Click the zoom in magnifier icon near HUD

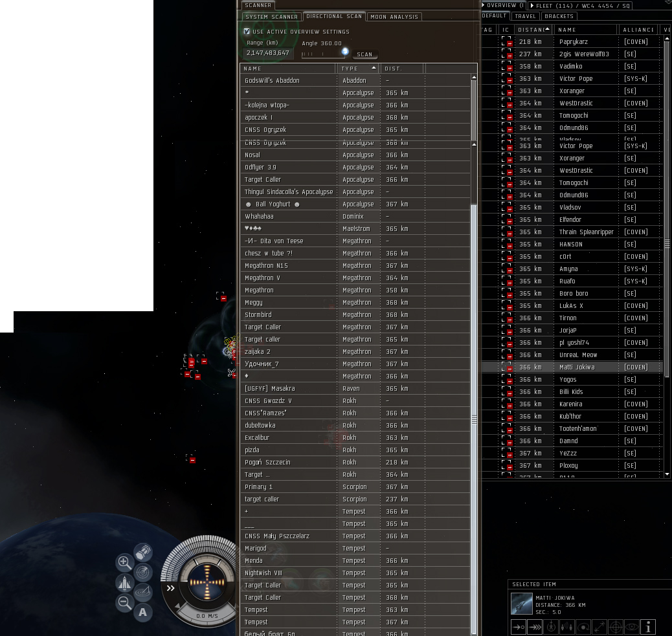[x=125, y=562]
